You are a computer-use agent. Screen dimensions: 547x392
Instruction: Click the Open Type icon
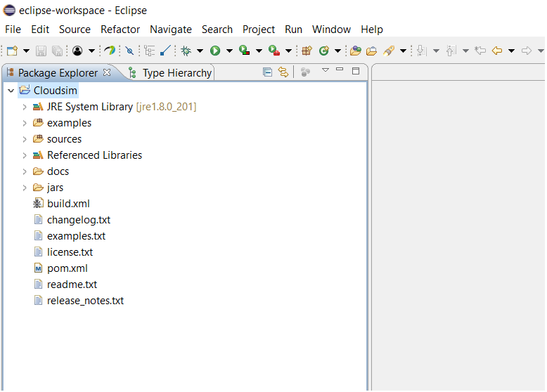click(x=356, y=51)
